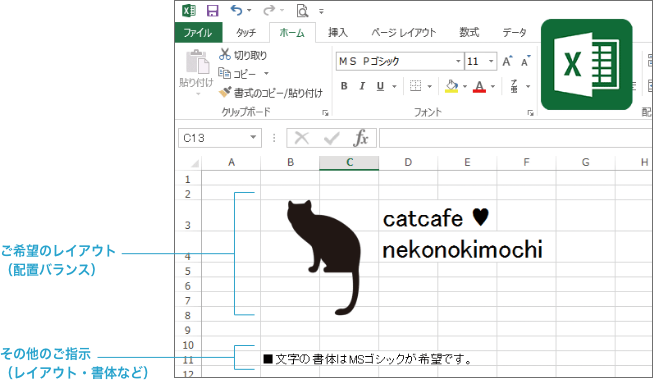Click the Redo arrow icon
Screen dimensions: 653x380
[269, 10]
